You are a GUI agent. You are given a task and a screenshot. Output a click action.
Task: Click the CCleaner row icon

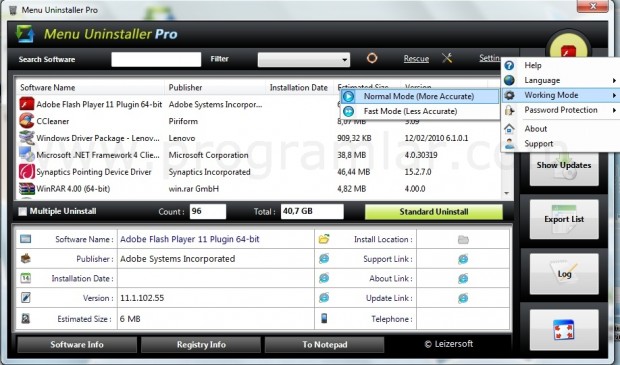(x=26, y=121)
